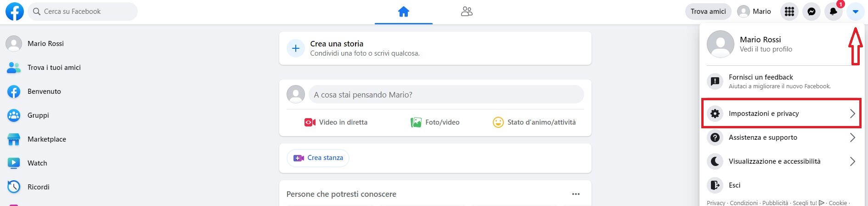Click the 'A cosa stai pensando Mario?' box
This screenshot has height=206, width=868.
(x=445, y=95)
